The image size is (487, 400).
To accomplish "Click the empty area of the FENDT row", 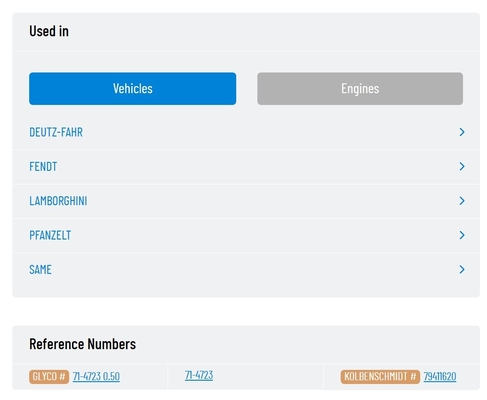I will (257, 167).
